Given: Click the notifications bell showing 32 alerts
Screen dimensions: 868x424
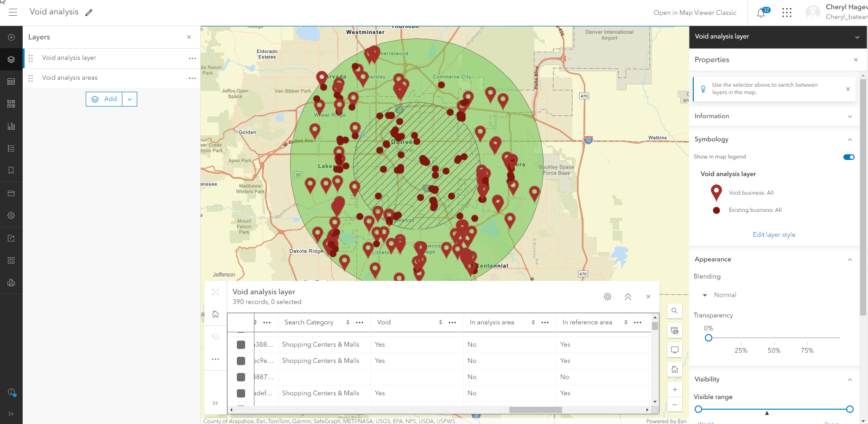Looking at the screenshot, I should tap(760, 13).
